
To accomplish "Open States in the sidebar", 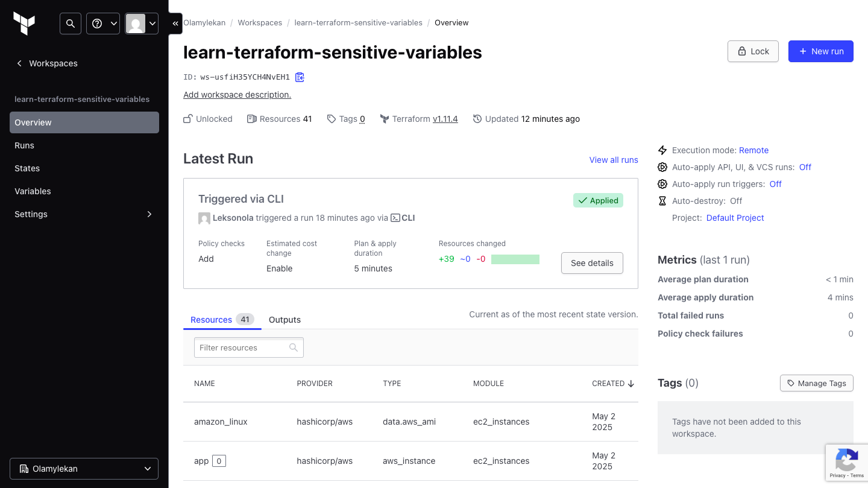I will coord(84,168).
